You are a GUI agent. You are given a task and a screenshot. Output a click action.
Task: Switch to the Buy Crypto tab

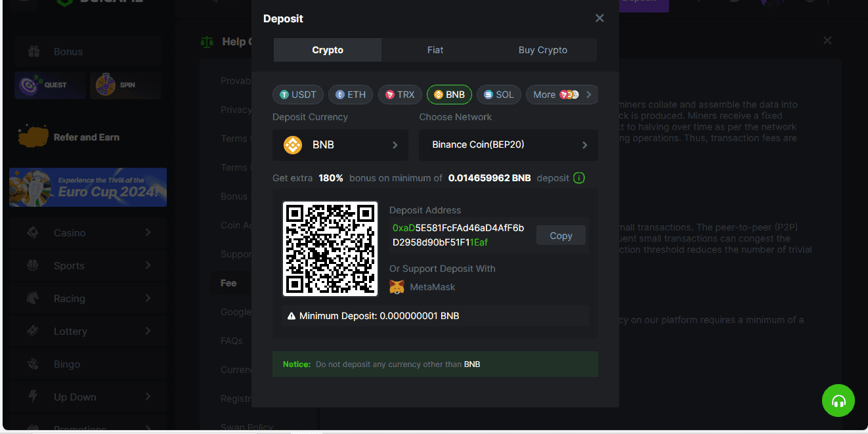tap(542, 50)
